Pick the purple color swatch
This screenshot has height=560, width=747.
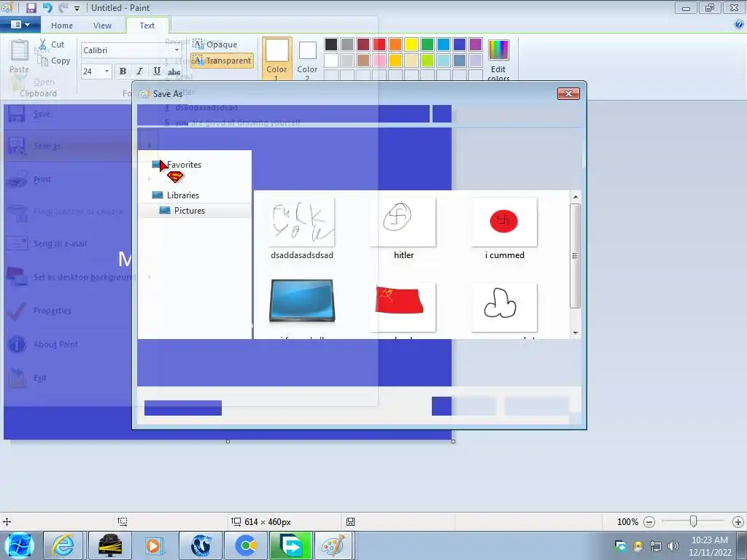point(476,44)
